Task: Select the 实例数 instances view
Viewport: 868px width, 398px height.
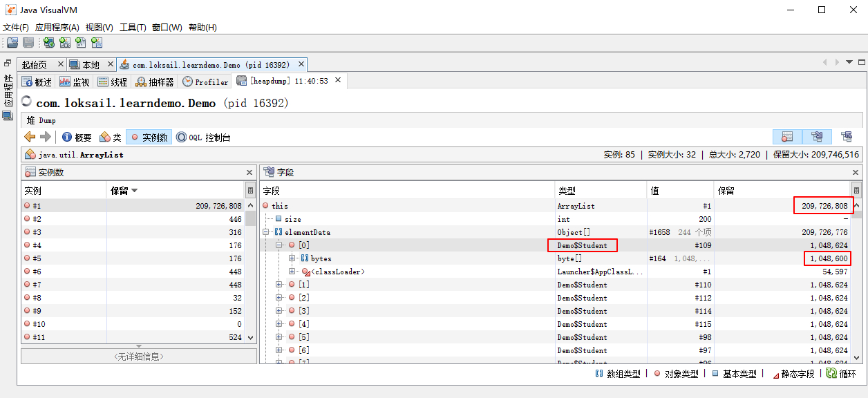Action: click(149, 138)
